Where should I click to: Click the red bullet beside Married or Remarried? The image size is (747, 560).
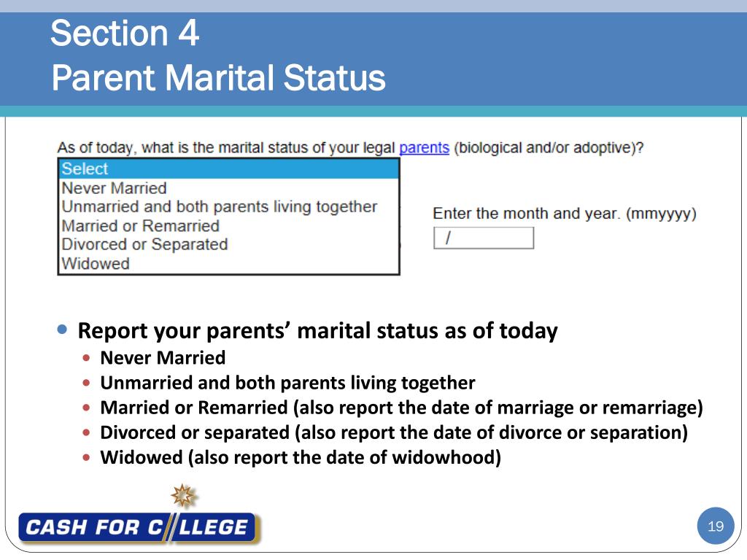pos(86,408)
